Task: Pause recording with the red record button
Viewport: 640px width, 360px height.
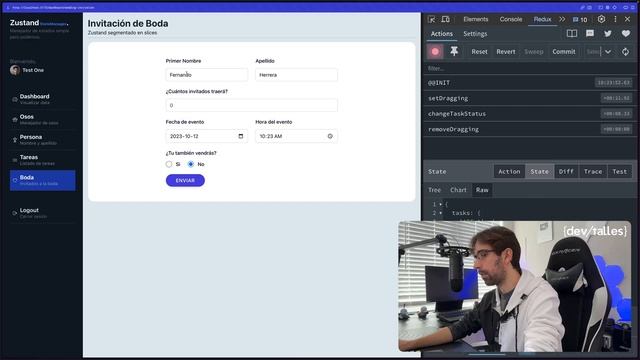Action: pos(435,51)
